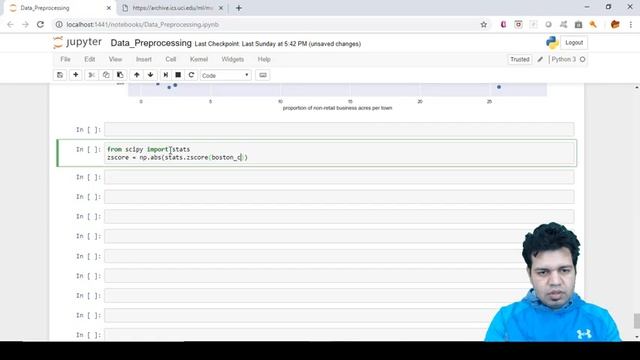Click the Trusted notebook button

[x=520, y=59]
